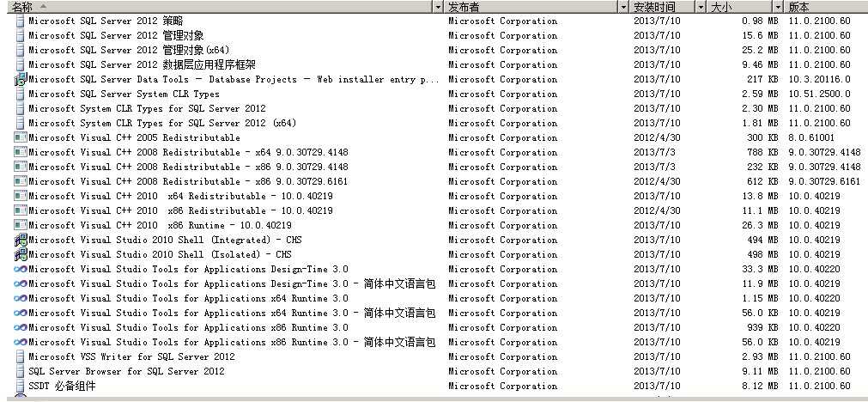Viewport: 868px width, 402px height.
Task: Click the version value 10.51.2500.0
Action: [x=819, y=94]
